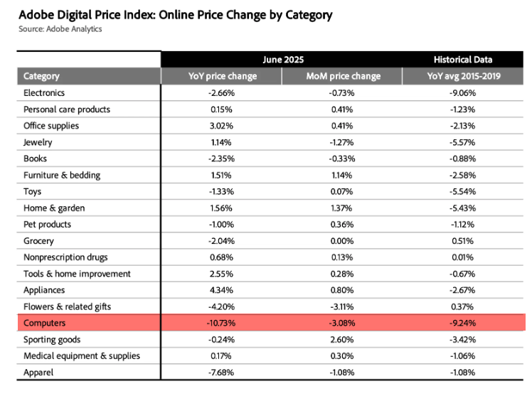Click the 'MoM price change' column header
The height and width of the screenshot is (396, 532).
click(344, 76)
